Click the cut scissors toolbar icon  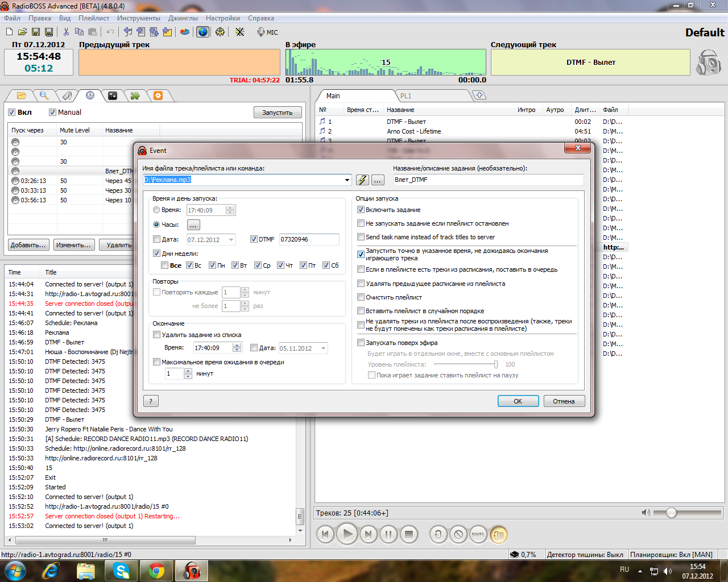pos(66,32)
